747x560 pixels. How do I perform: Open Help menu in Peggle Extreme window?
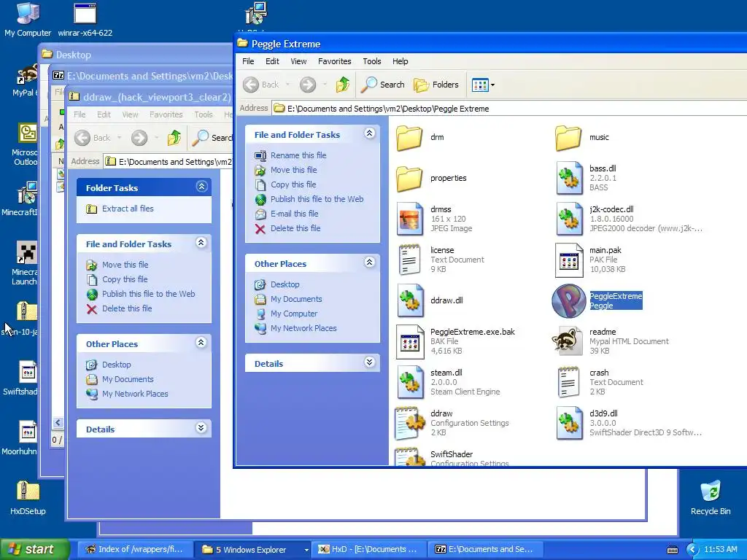[x=400, y=61]
